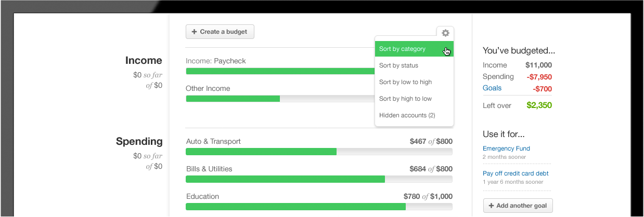The height and width of the screenshot is (217, 644).
Task: Open the Goals link
Action: [492, 88]
